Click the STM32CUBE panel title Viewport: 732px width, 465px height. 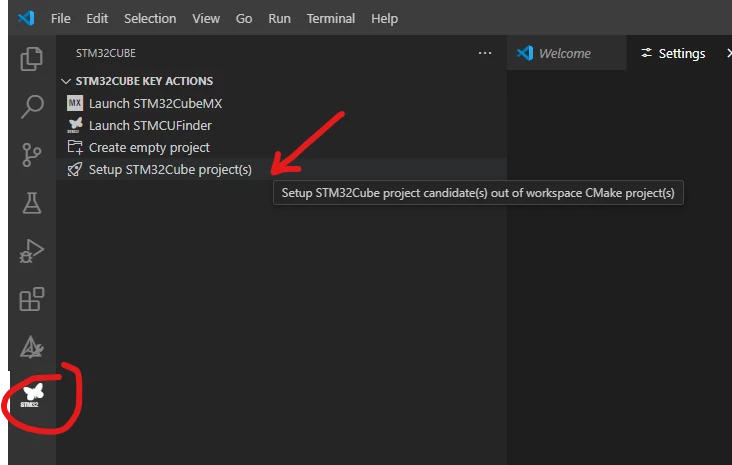click(106, 53)
